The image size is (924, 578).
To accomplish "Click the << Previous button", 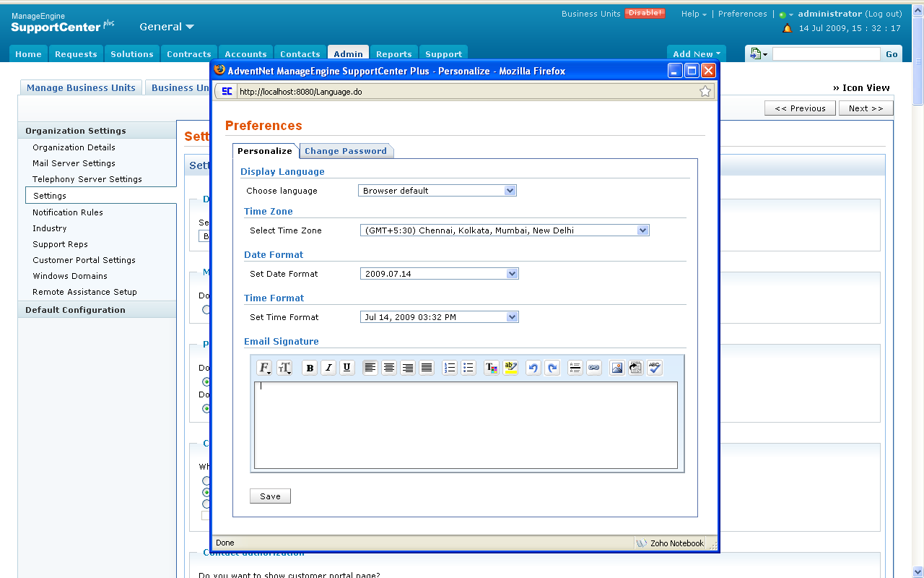I will point(800,108).
